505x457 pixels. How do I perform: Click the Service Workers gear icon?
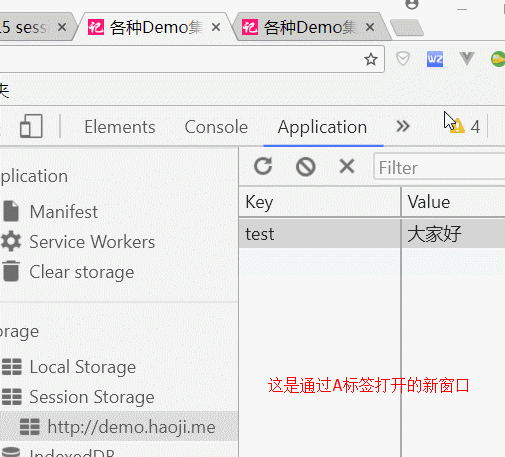pos(11,241)
